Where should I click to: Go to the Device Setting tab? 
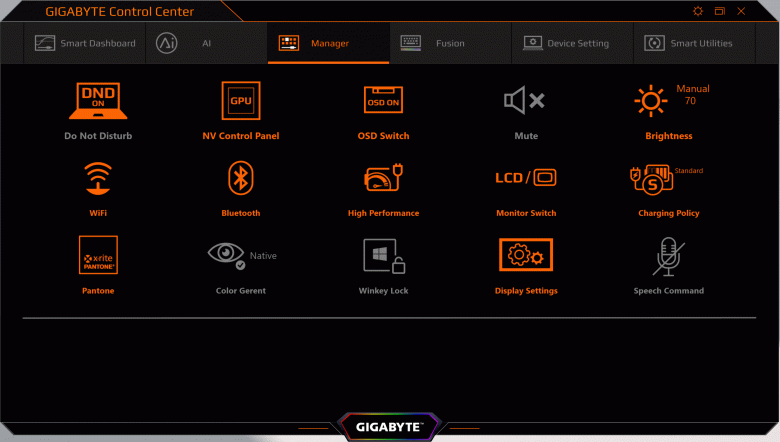click(x=572, y=43)
